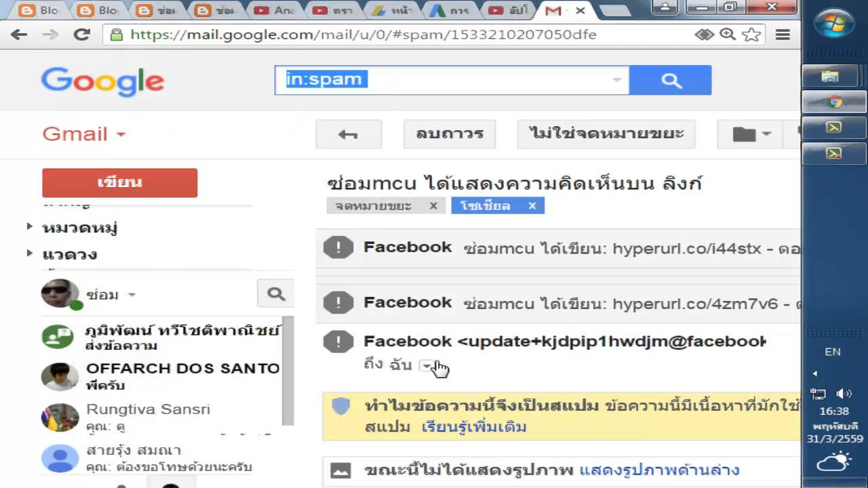
Task: Open the ช่อม chat status dropdown
Action: point(132,295)
